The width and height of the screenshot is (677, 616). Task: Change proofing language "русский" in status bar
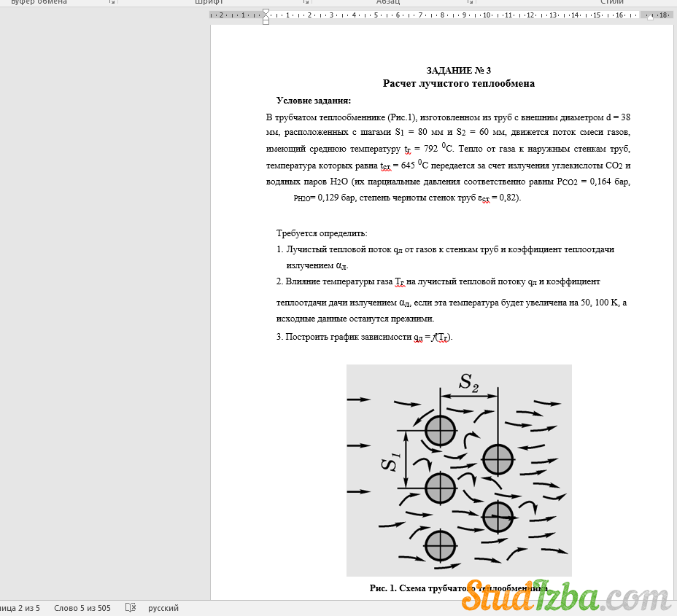tap(163, 608)
